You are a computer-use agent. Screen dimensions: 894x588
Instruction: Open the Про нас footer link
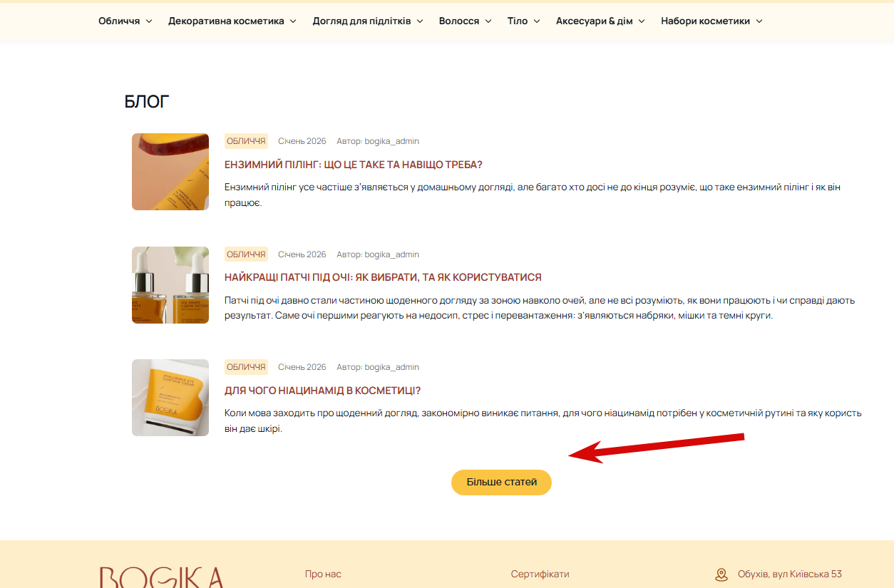click(x=323, y=574)
